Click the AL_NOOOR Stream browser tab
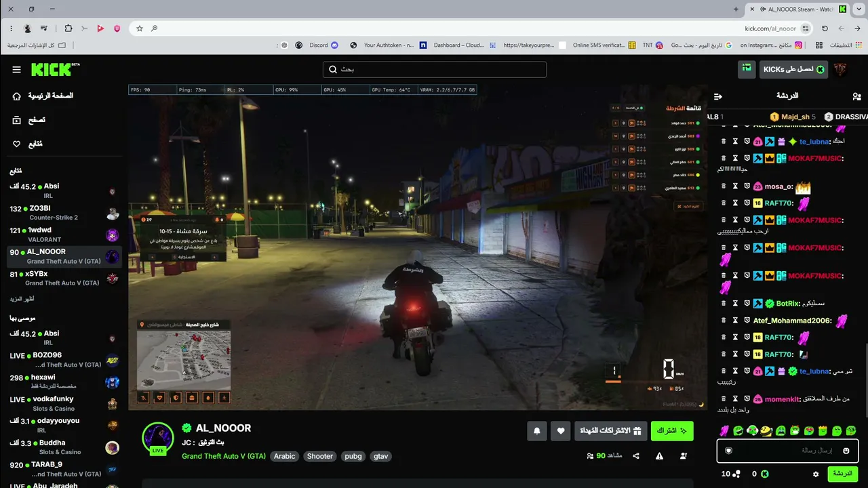Screen dimensions: 868x488 797,9
